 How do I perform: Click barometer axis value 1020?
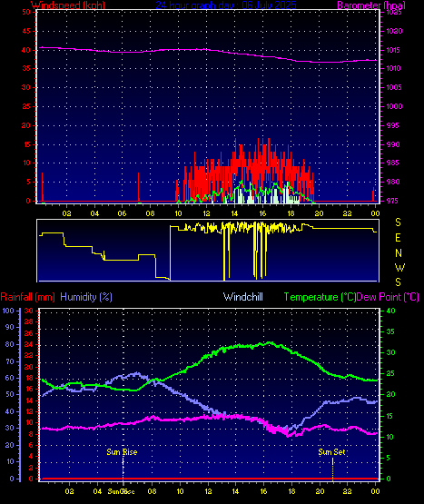tap(394, 31)
